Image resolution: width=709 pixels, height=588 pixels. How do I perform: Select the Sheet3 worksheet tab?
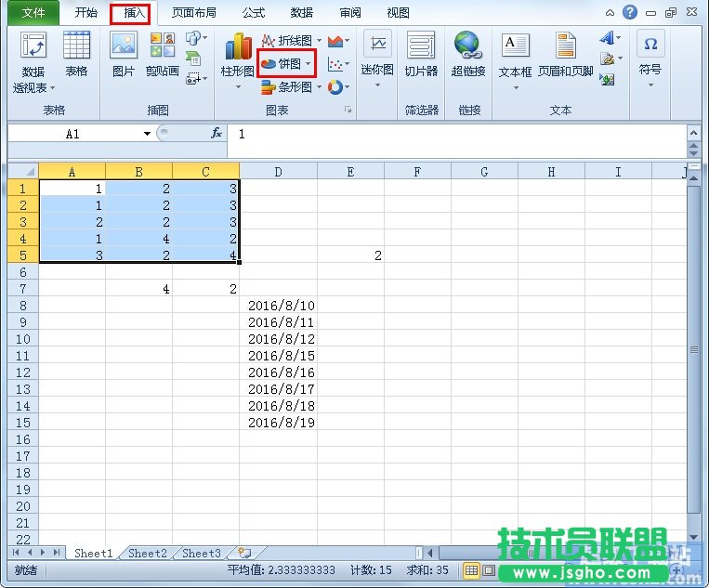point(202,554)
